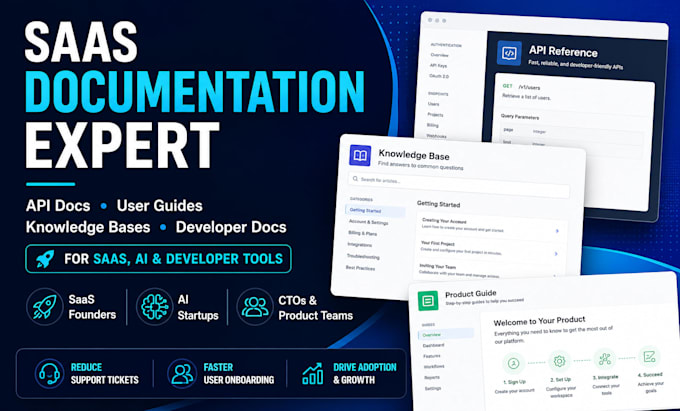Viewport: 680px width, 411px height.
Task: Open Integrations category in Knowledge Base
Action: [x=360, y=245]
